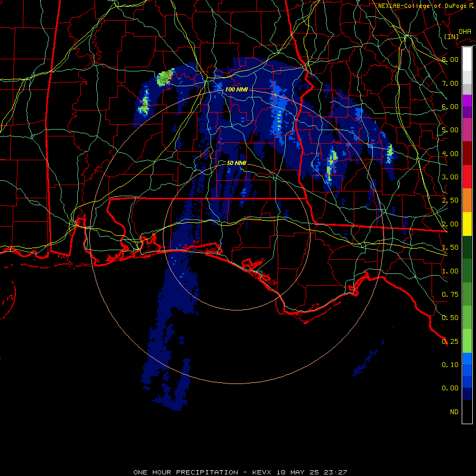Image resolution: width=476 pixels, height=476 pixels.
Task: Click the '0.75' scale label
Action: [450, 295]
